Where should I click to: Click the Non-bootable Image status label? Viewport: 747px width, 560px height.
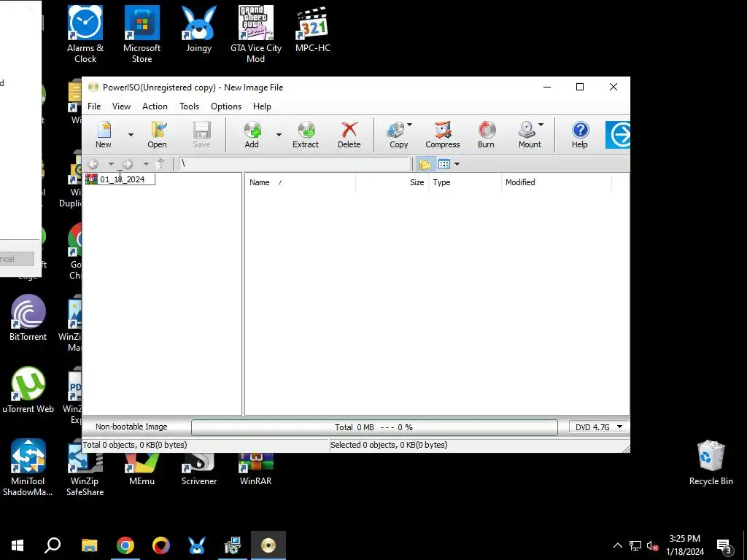coord(131,427)
